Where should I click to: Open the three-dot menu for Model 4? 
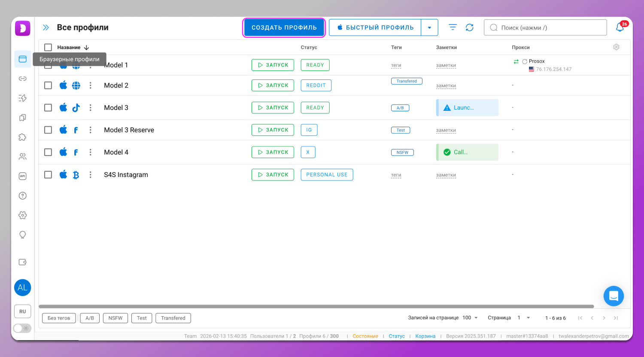pos(91,152)
